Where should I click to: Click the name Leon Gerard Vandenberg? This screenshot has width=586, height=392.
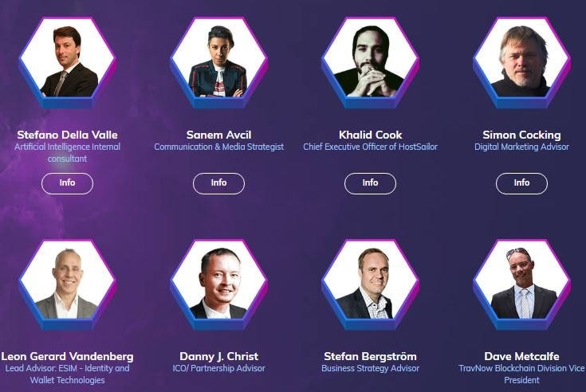67,356
